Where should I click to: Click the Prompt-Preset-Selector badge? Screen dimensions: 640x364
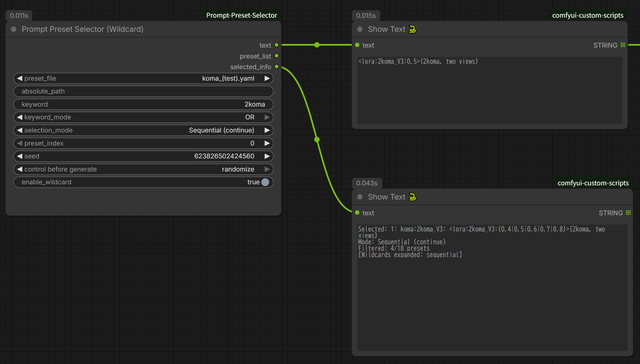242,15
